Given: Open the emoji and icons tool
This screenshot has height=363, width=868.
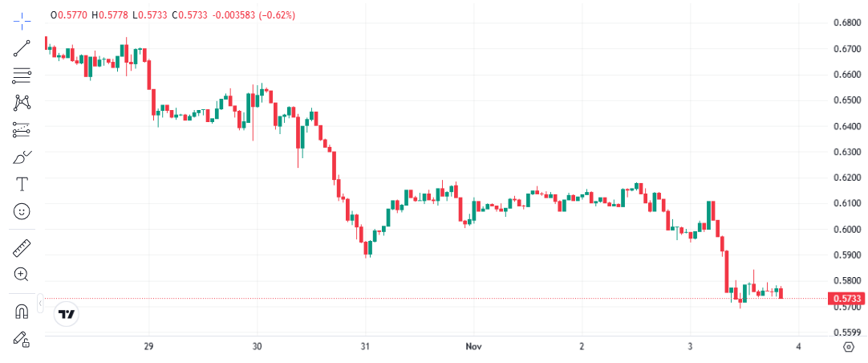Looking at the screenshot, I should coord(22,211).
